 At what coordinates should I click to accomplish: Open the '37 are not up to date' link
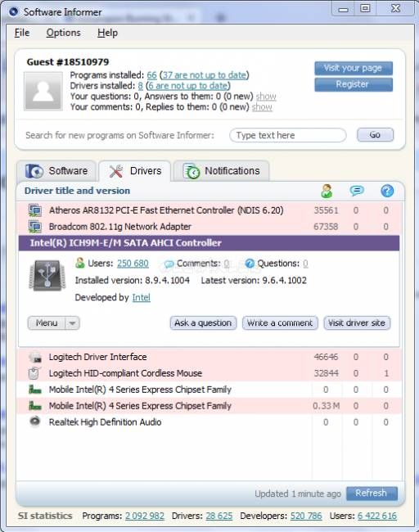tap(205, 75)
